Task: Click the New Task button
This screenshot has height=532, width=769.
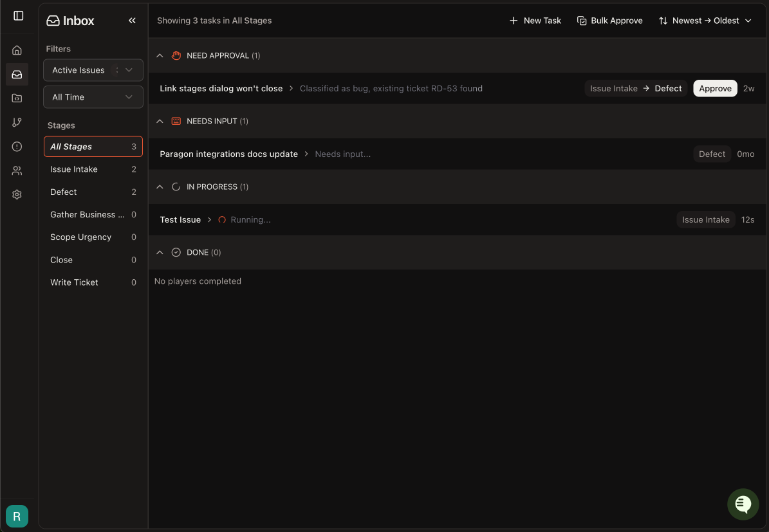Action: (535, 20)
